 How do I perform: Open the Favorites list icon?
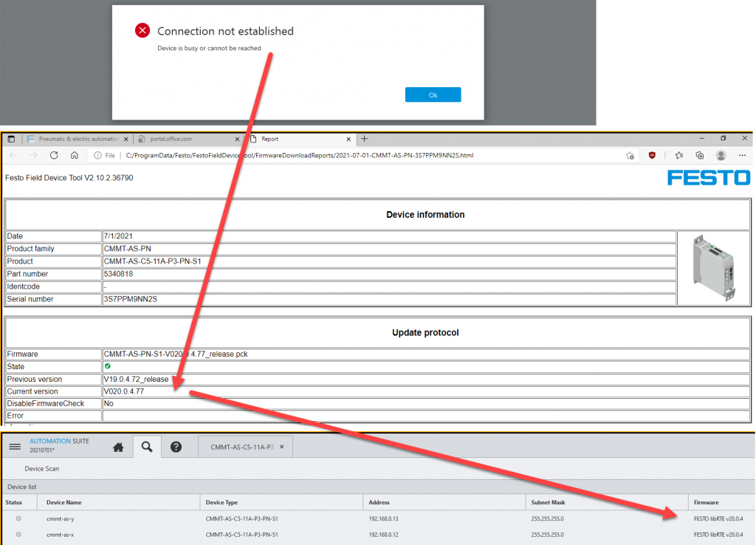[679, 155]
